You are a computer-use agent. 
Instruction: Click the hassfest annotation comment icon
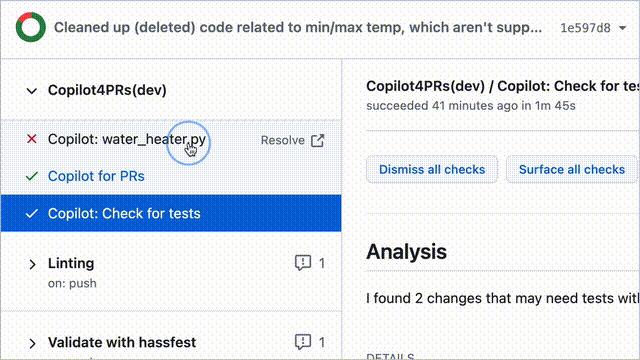(x=303, y=342)
